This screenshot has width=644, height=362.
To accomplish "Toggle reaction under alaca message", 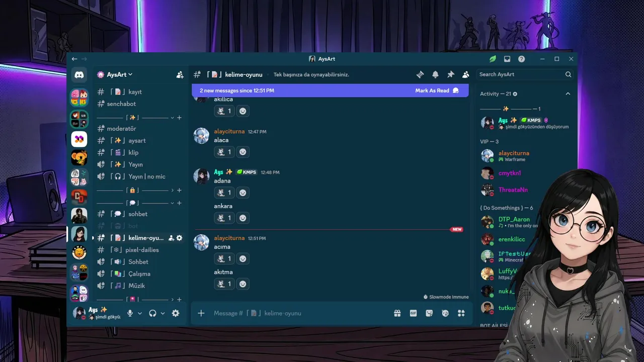I will [224, 152].
